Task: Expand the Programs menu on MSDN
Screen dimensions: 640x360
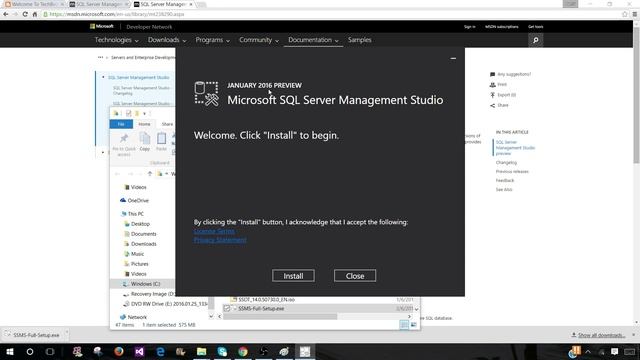Action: coord(212,40)
